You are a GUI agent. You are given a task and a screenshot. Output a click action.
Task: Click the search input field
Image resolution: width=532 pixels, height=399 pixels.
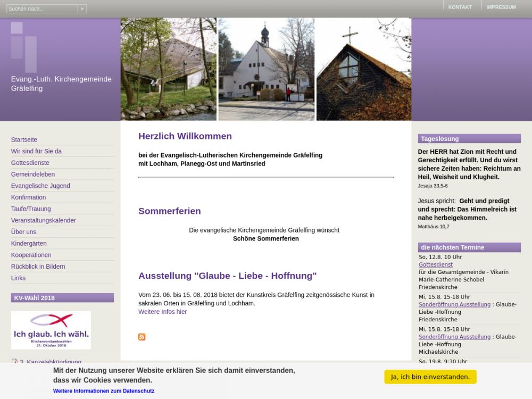coord(42,9)
